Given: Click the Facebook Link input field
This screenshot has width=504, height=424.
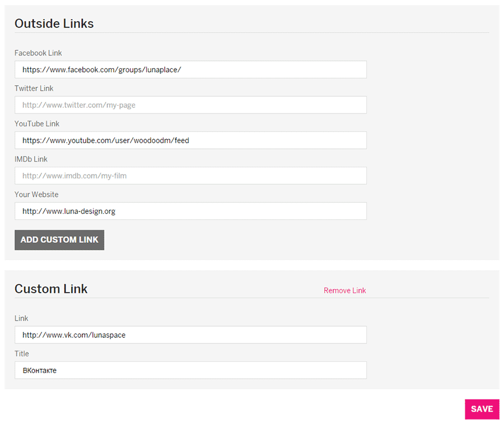Looking at the screenshot, I should (190, 69).
